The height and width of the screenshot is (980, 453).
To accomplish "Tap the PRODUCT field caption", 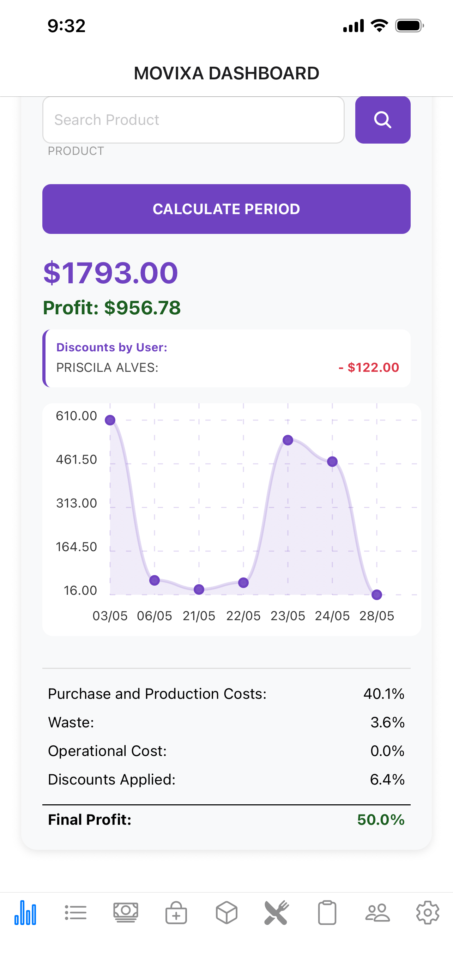I will coord(76,151).
